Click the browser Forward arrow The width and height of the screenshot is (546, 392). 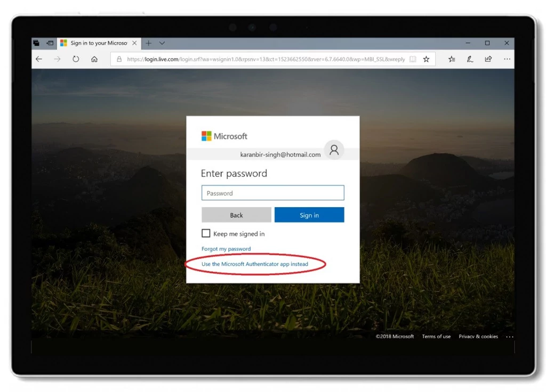[x=58, y=59]
